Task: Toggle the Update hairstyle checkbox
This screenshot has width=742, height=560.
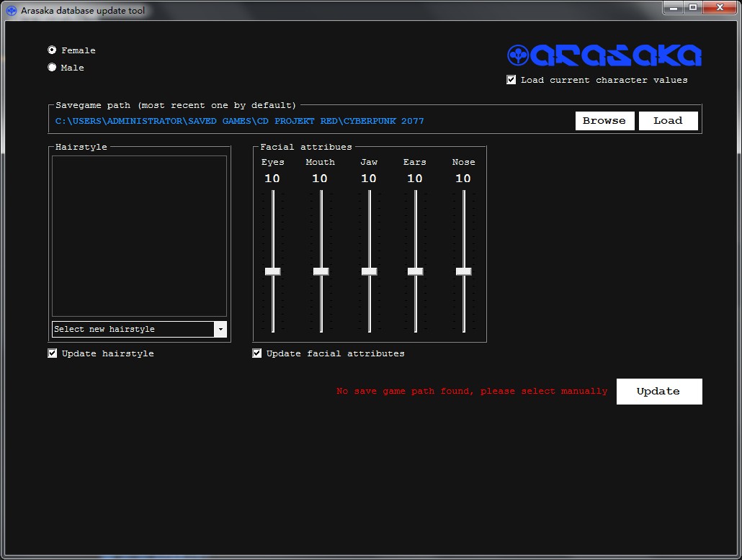Action: [x=53, y=353]
